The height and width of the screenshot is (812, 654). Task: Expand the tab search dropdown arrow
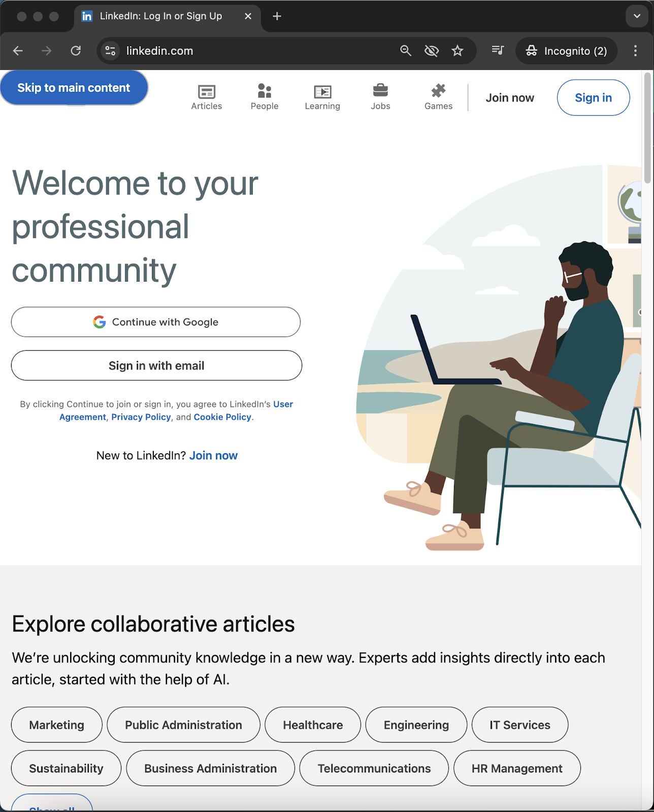(x=637, y=16)
